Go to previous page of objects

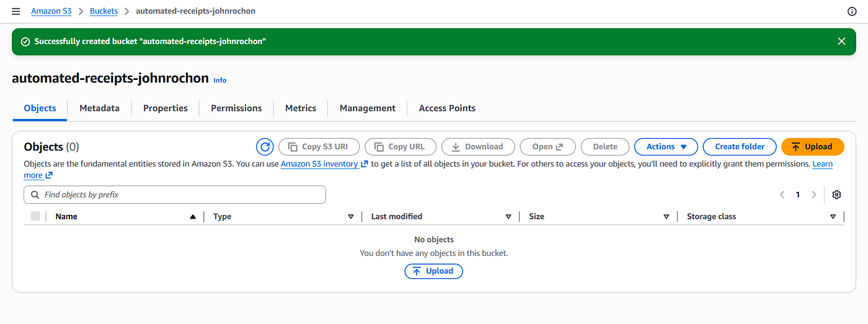coord(782,195)
